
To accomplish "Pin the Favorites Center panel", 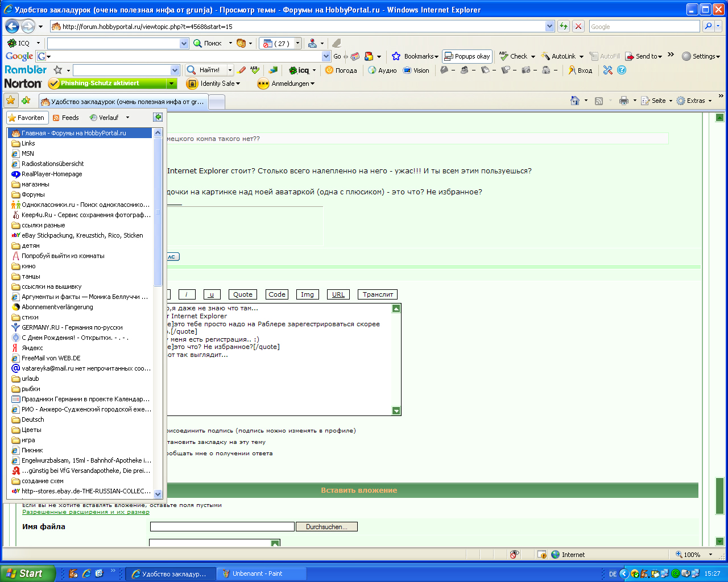I will click(x=158, y=117).
